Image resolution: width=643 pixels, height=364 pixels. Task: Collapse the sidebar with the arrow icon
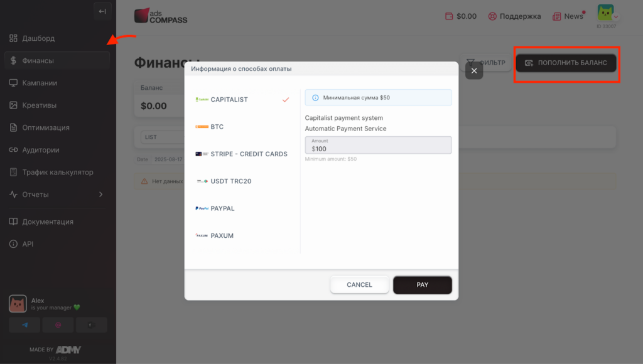pos(102,11)
